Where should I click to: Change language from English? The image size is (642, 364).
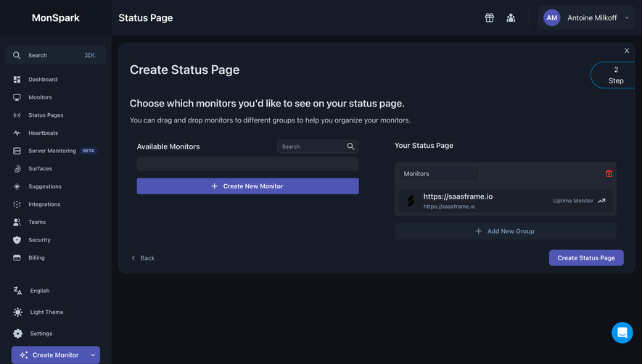(40, 291)
